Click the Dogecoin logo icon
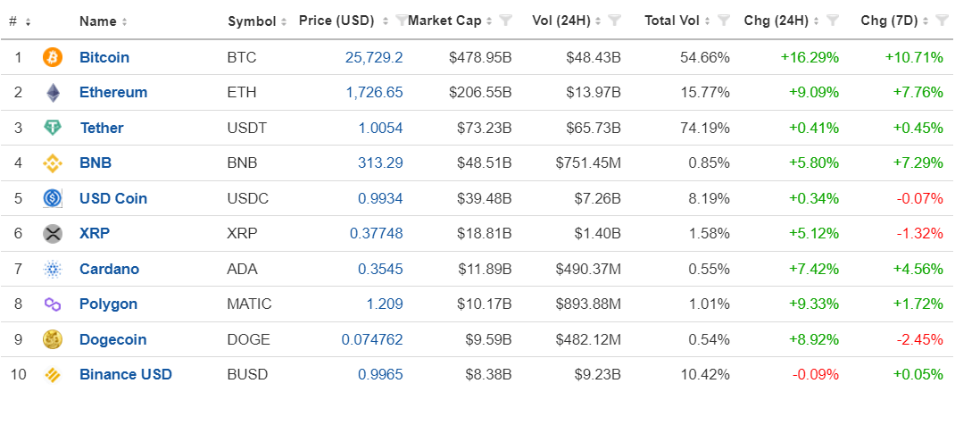 53,339
